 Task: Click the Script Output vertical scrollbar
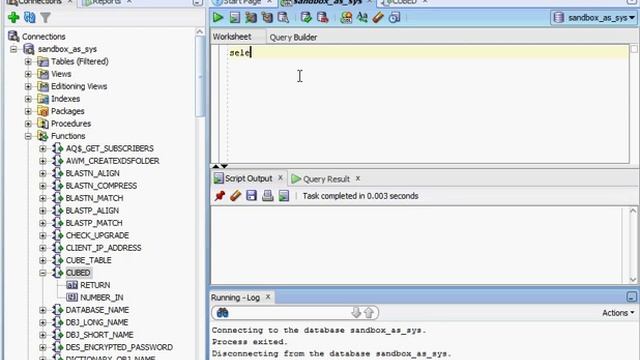tap(633, 245)
